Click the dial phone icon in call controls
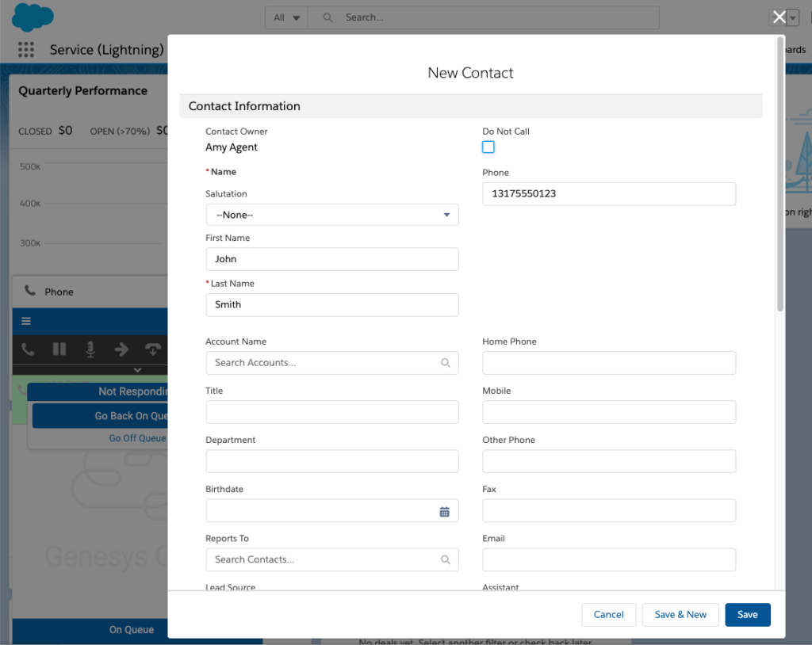 (28, 349)
